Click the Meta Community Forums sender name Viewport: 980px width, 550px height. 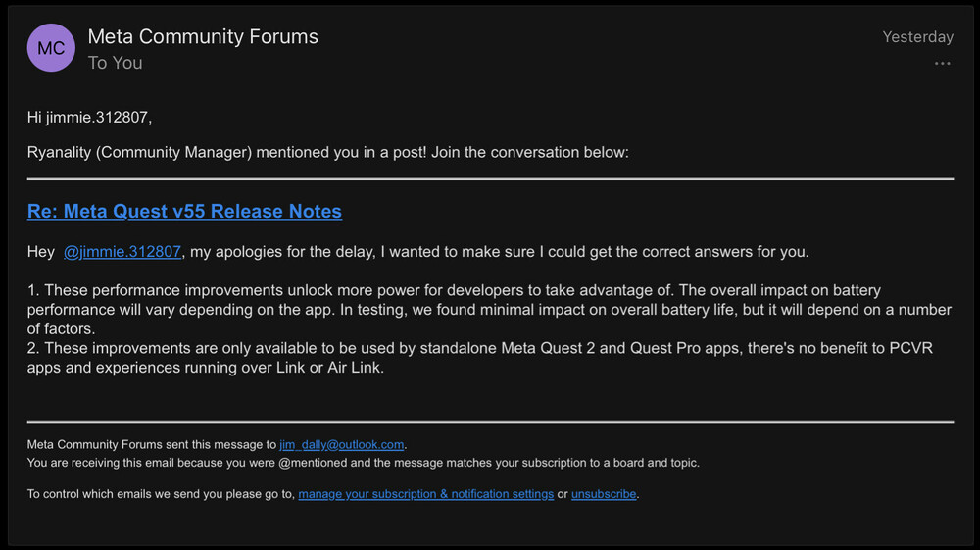click(x=203, y=37)
